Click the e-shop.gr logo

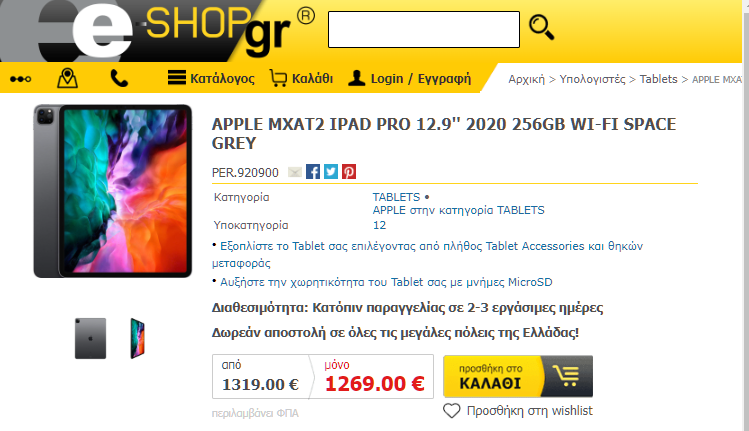pos(158,31)
